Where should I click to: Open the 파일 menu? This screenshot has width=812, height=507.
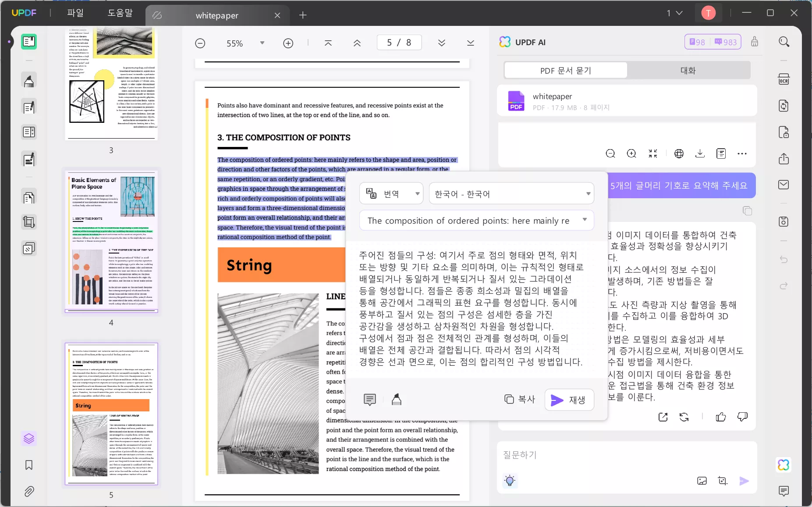(75, 13)
